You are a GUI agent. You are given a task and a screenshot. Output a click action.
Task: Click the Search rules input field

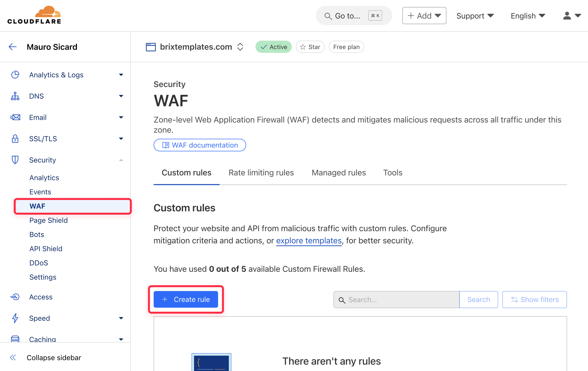[396, 299]
